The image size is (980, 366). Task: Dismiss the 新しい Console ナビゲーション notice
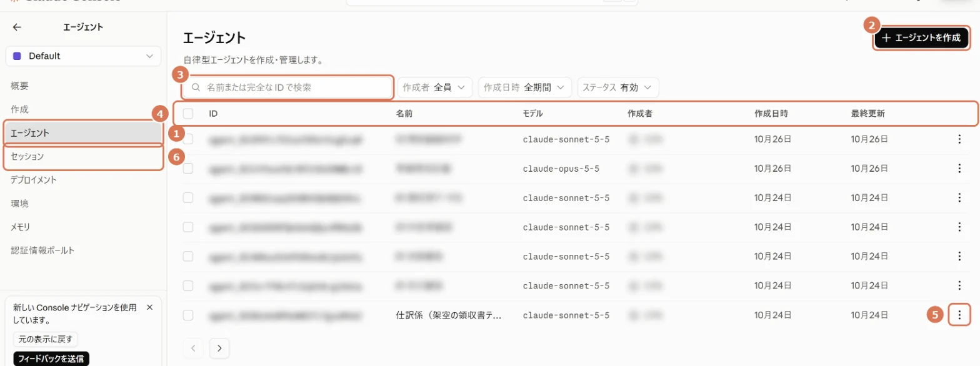point(149,307)
